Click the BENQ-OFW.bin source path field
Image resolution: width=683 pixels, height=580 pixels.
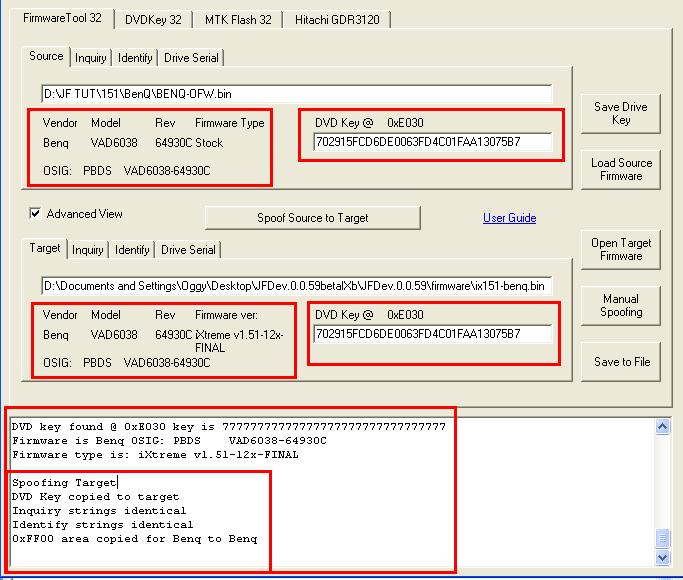coord(297,94)
